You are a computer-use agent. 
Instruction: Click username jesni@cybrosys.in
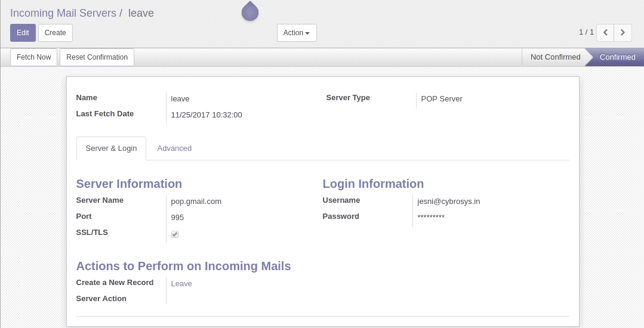click(448, 202)
